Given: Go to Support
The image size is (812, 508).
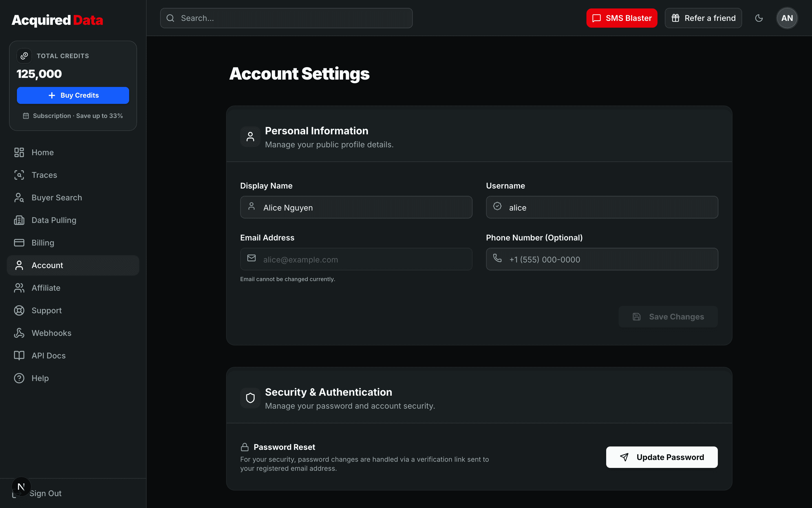Looking at the screenshot, I should (x=73, y=310).
